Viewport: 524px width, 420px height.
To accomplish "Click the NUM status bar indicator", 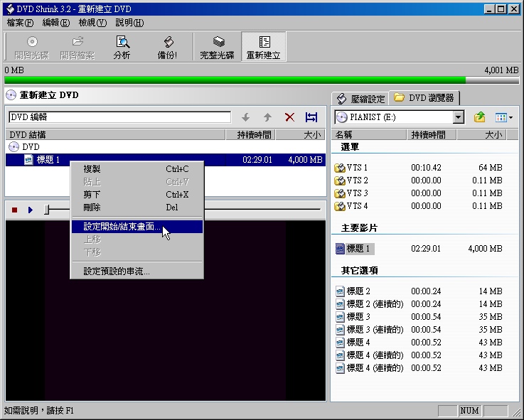I will [469, 411].
